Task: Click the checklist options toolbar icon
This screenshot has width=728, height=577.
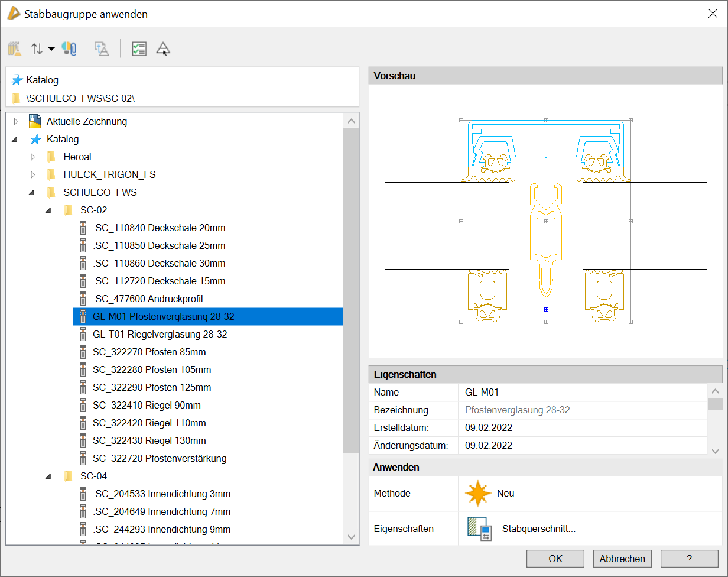Action: tap(139, 49)
